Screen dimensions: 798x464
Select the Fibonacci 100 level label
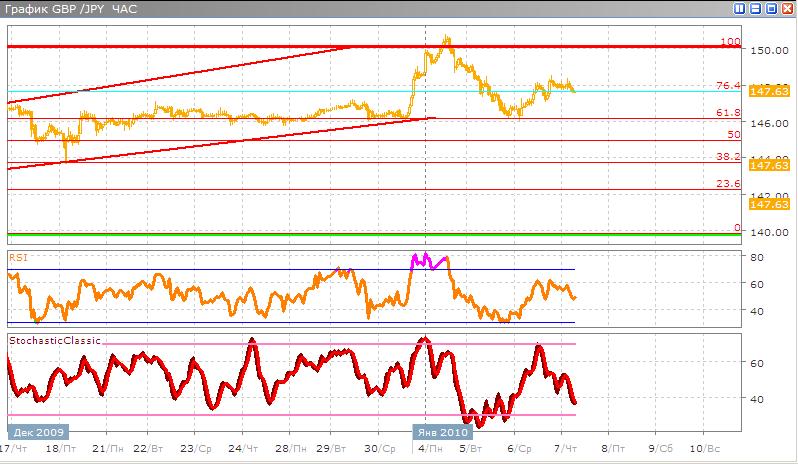pyautogui.click(x=730, y=42)
